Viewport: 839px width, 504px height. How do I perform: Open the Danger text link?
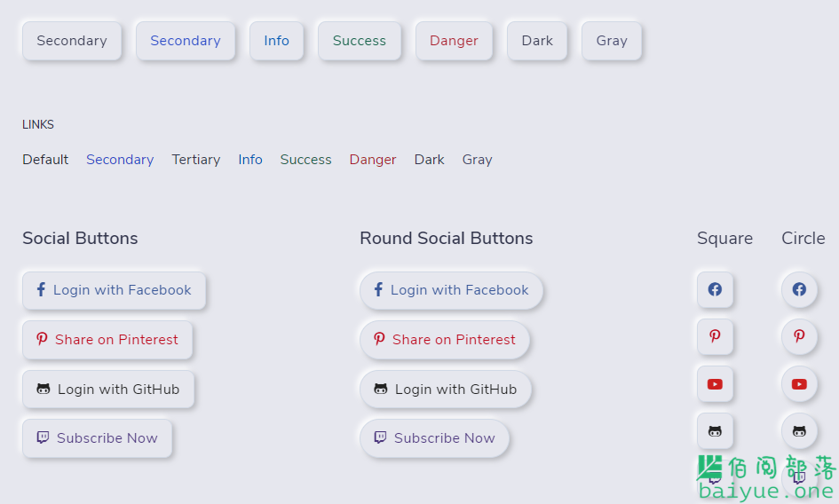coord(373,160)
